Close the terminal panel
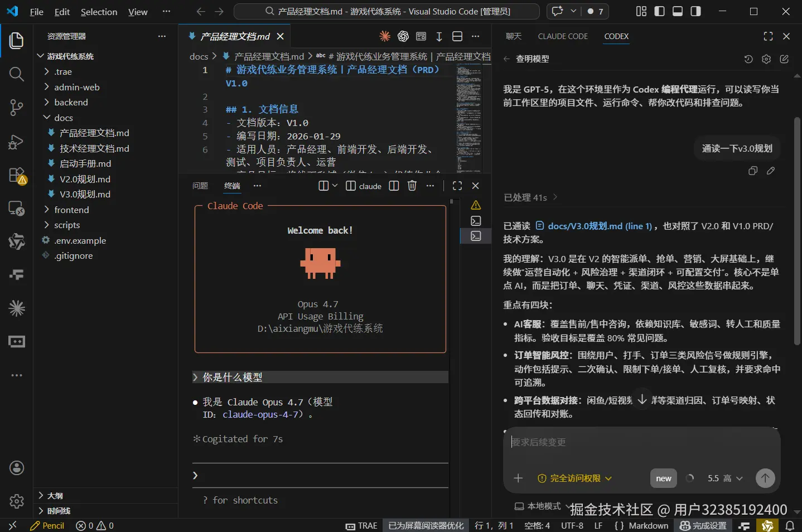 (476, 186)
